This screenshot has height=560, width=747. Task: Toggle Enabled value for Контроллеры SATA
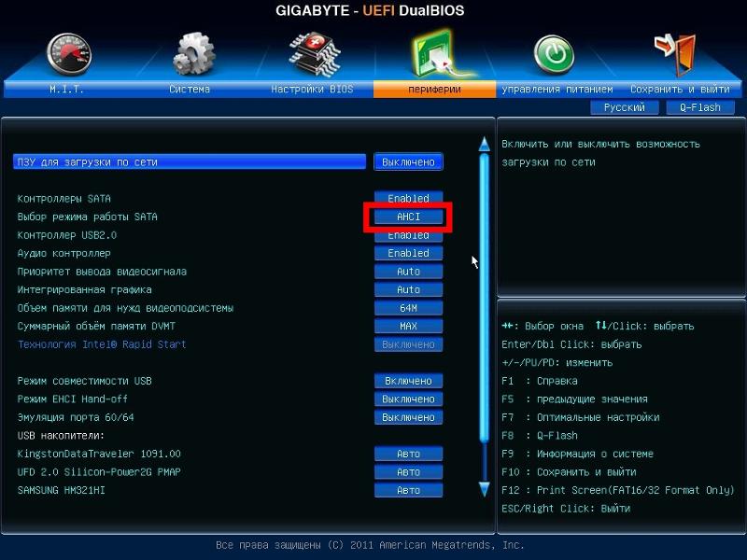pos(408,198)
